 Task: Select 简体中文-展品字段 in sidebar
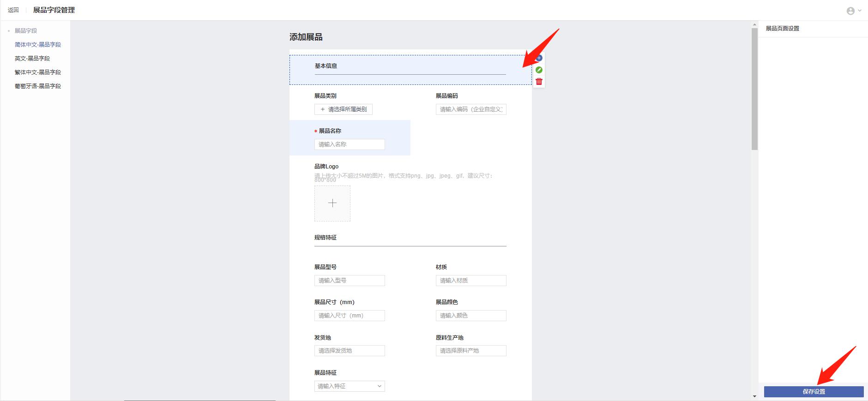[38, 45]
